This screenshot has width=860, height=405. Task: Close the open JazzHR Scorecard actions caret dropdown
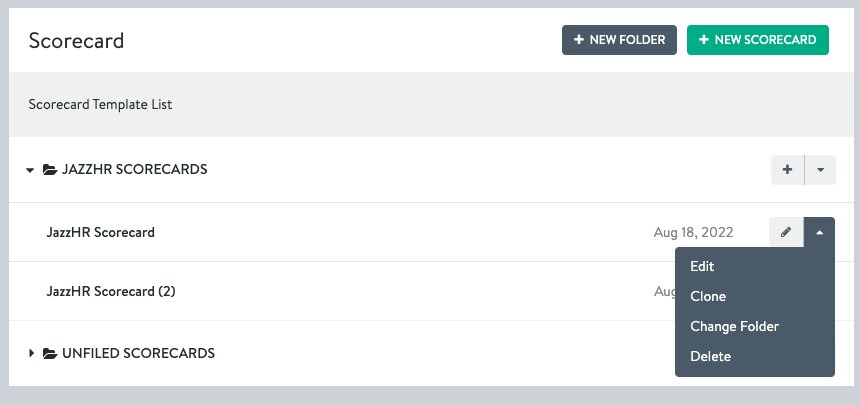click(x=819, y=232)
